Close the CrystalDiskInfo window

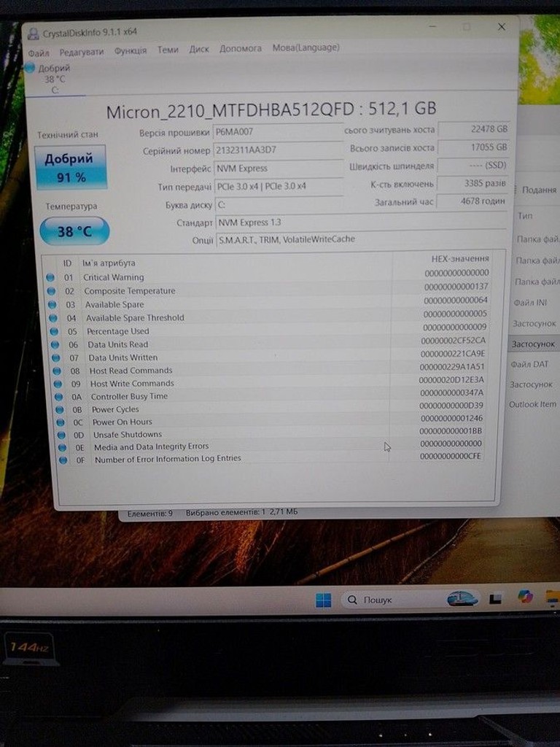pyautogui.click(x=502, y=27)
